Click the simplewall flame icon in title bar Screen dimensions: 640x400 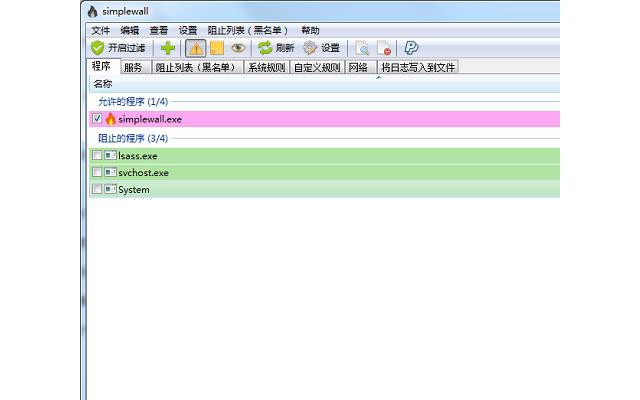coord(93,11)
